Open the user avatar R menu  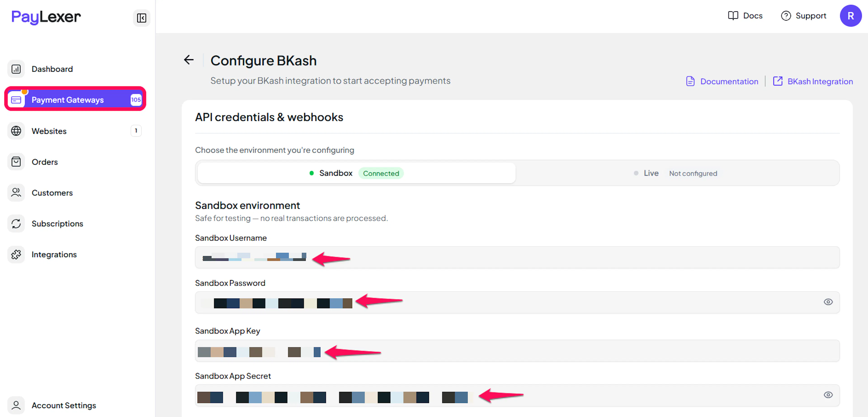(850, 16)
